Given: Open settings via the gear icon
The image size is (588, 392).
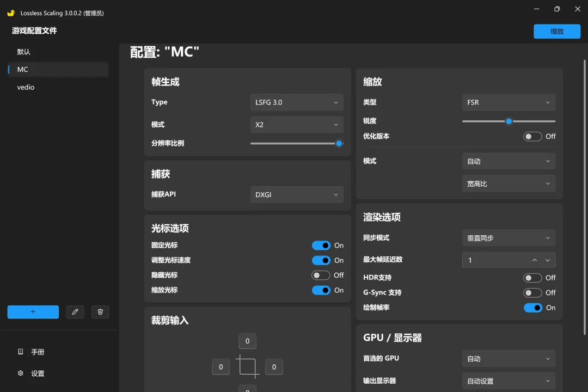Looking at the screenshot, I should pyautogui.click(x=21, y=373).
